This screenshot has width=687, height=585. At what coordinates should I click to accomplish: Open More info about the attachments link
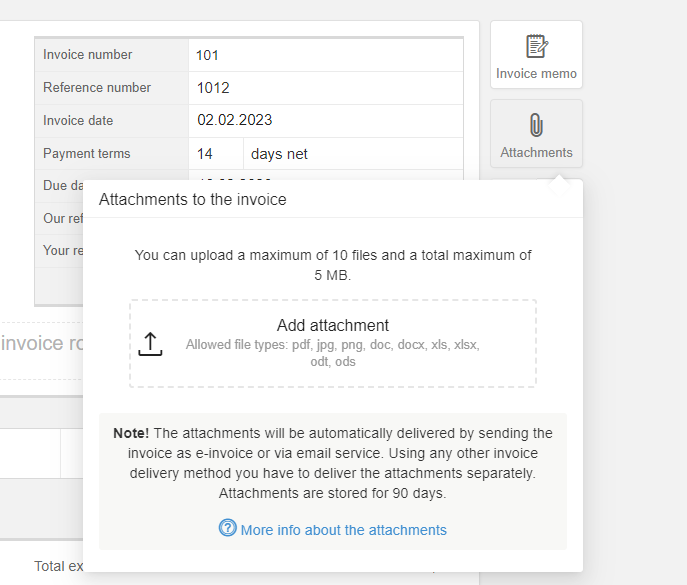click(344, 530)
